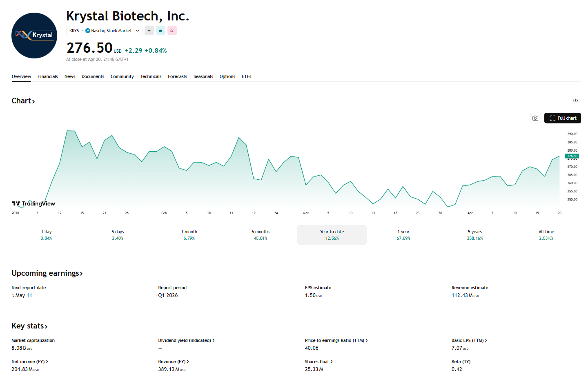Select the 1 year range
Image resolution: width=588 pixels, height=373 pixels.
click(403, 235)
